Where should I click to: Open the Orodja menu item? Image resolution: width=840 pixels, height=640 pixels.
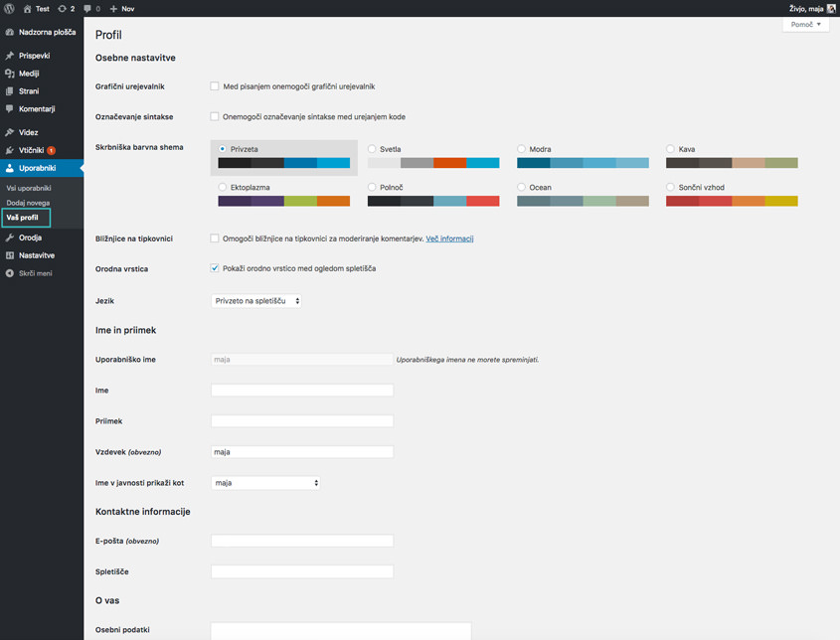click(x=42, y=238)
